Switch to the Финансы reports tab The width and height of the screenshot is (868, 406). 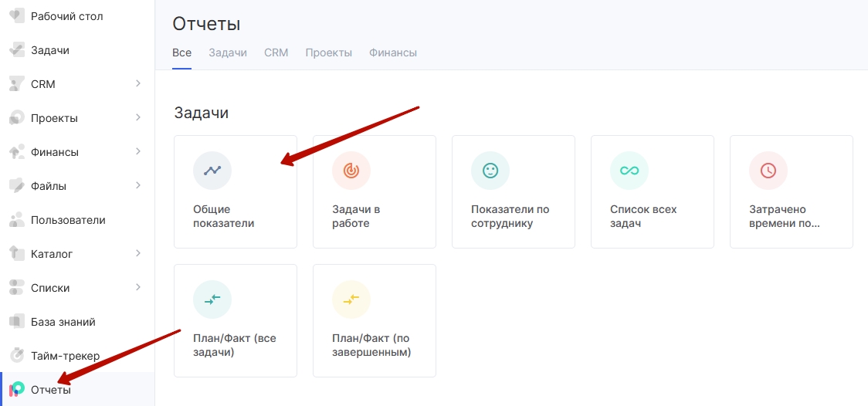pos(393,52)
